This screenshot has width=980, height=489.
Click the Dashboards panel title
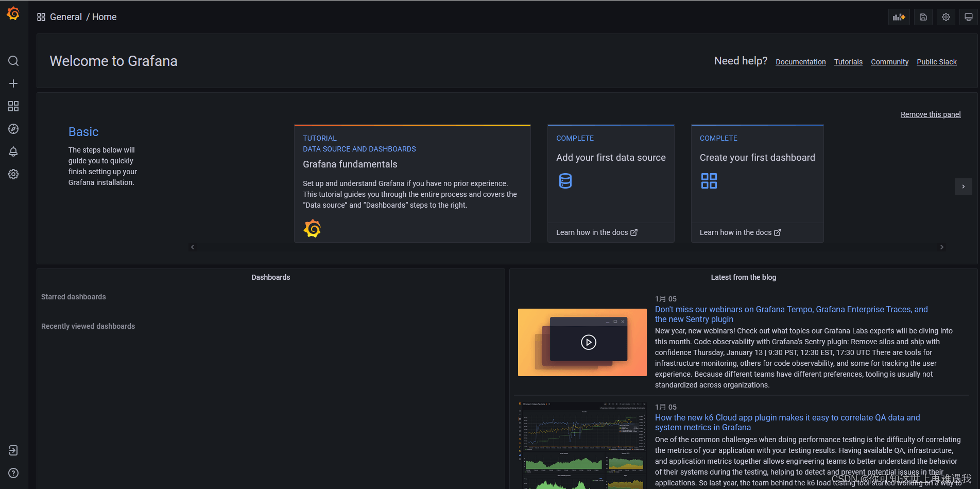[x=271, y=277]
